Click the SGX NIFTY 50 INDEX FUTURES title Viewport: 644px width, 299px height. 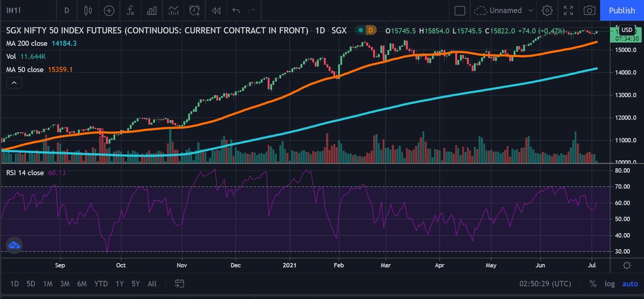coord(157,31)
